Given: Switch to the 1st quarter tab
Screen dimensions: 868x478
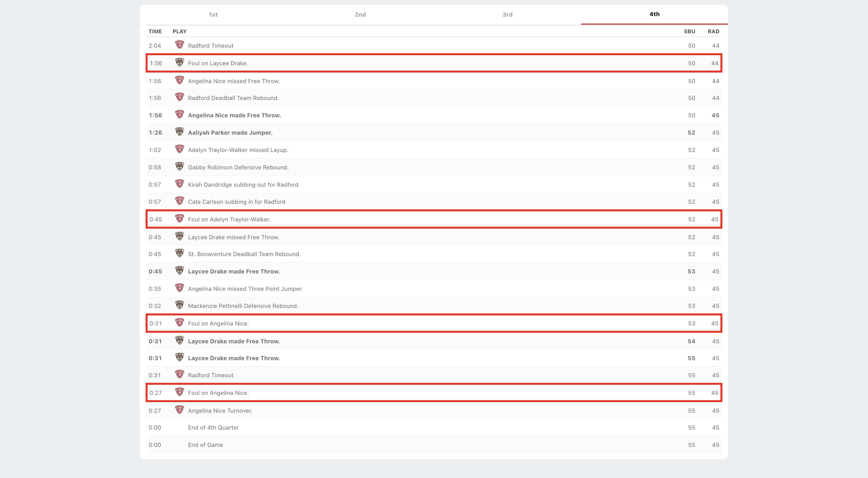Looking at the screenshot, I should click(213, 14).
